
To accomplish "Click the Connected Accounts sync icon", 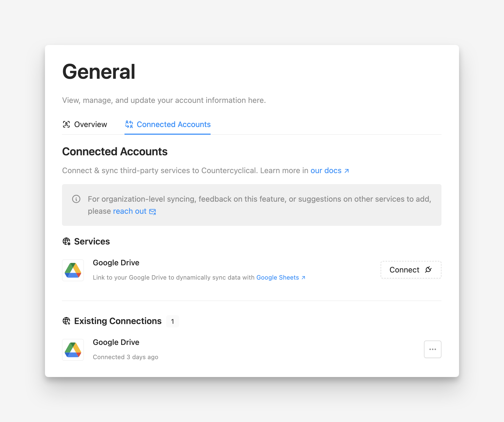I will point(129,124).
